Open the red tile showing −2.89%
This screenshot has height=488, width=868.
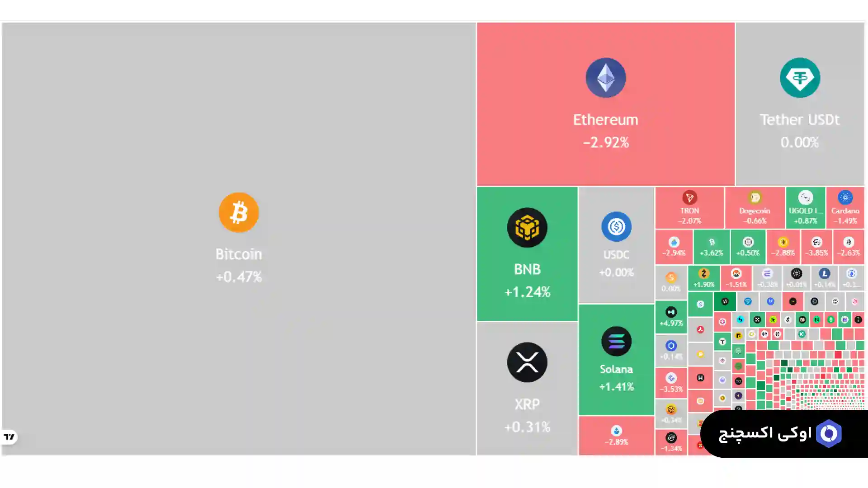tap(616, 436)
